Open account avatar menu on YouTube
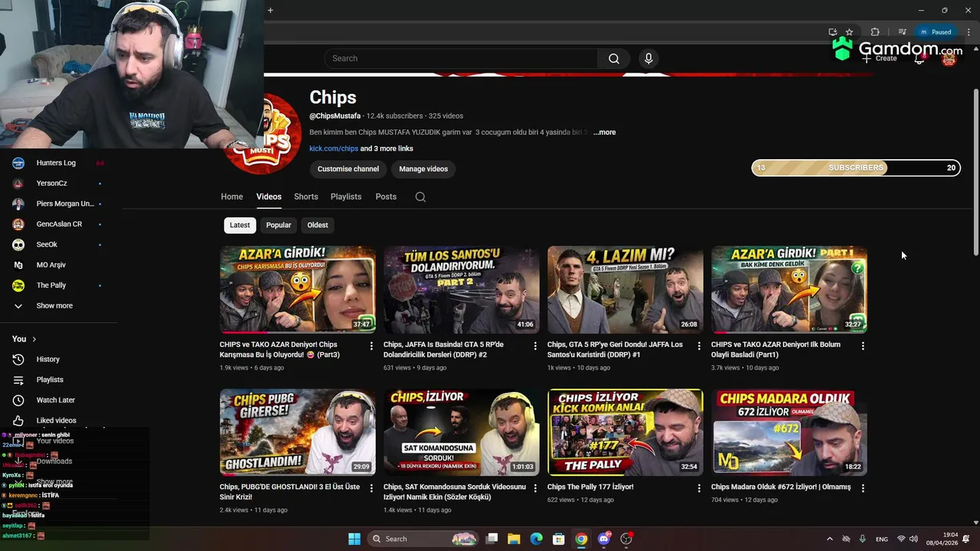 click(949, 58)
